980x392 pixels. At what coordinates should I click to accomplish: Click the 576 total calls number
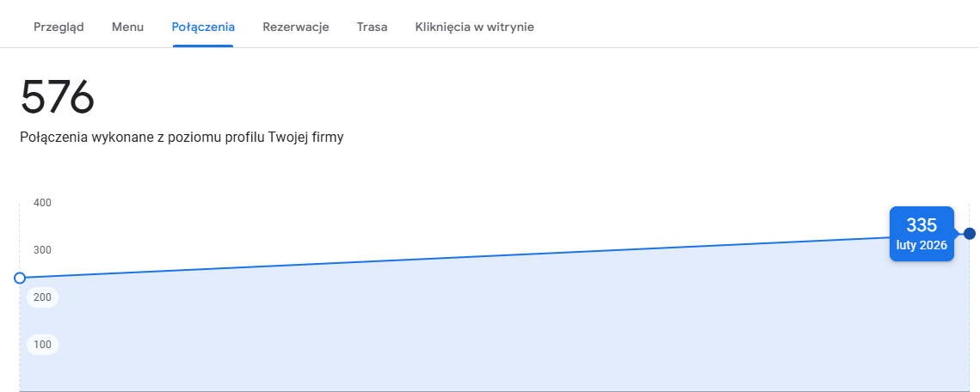click(x=58, y=97)
